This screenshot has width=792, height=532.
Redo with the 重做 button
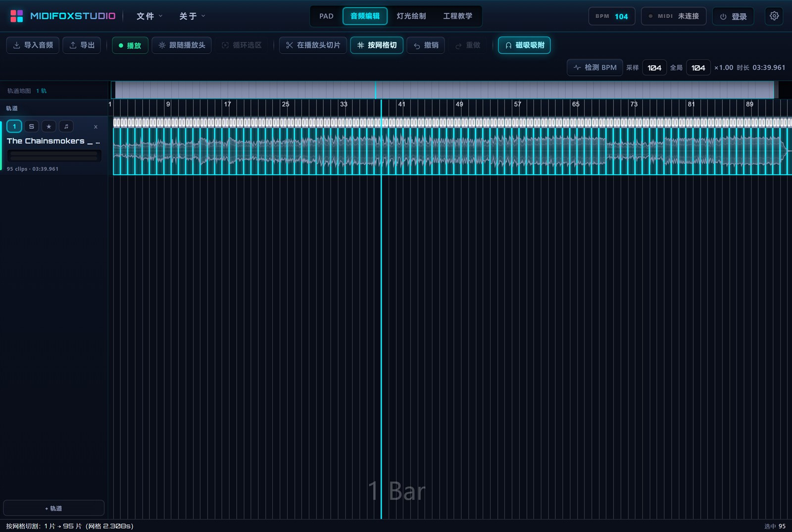point(468,45)
